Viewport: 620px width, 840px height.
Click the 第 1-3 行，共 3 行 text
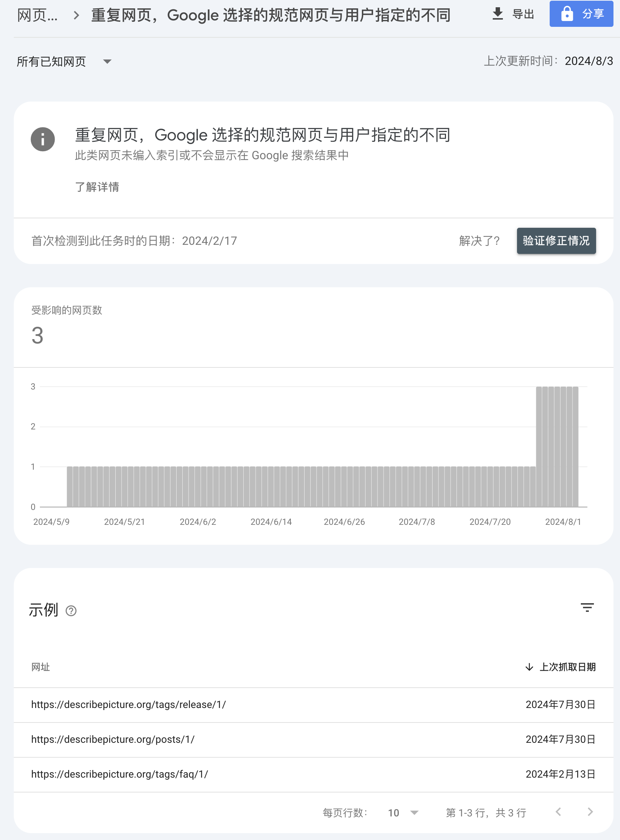486,812
